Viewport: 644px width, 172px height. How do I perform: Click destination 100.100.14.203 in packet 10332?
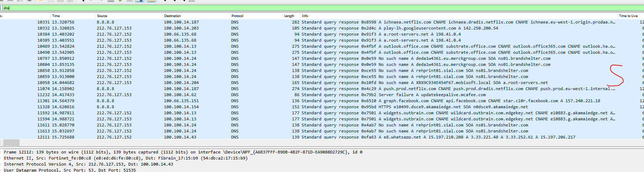point(181,28)
